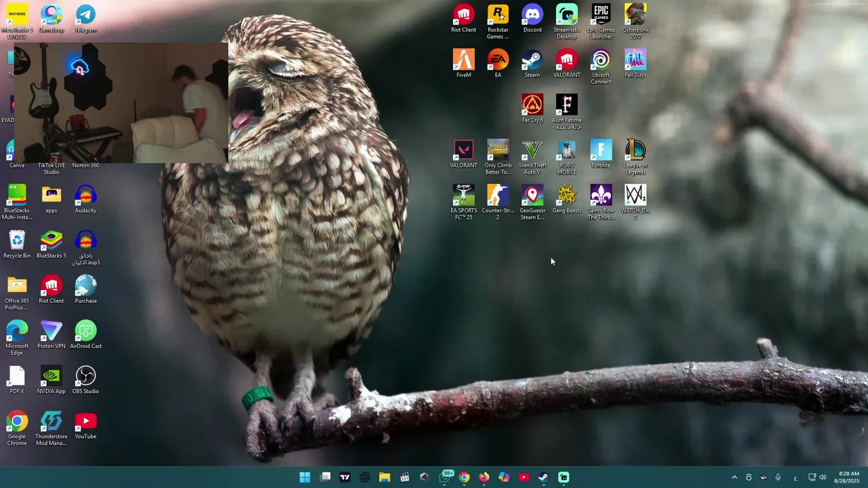Open the apps folder on desktop

click(52, 199)
